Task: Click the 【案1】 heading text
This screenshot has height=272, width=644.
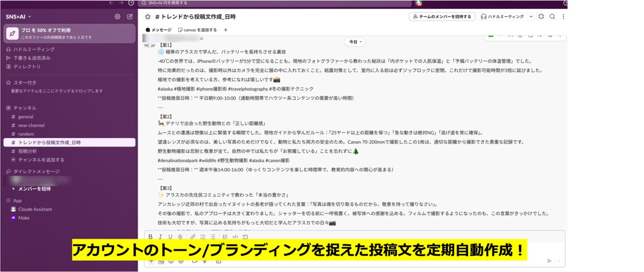Action: [x=165, y=45]
